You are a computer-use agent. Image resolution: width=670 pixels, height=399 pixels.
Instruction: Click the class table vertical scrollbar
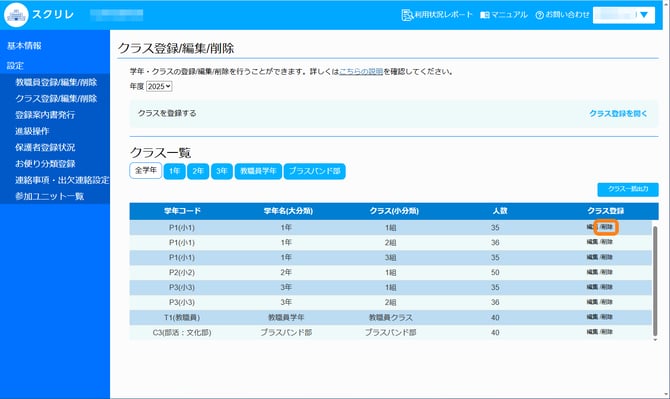pos(655,280)
